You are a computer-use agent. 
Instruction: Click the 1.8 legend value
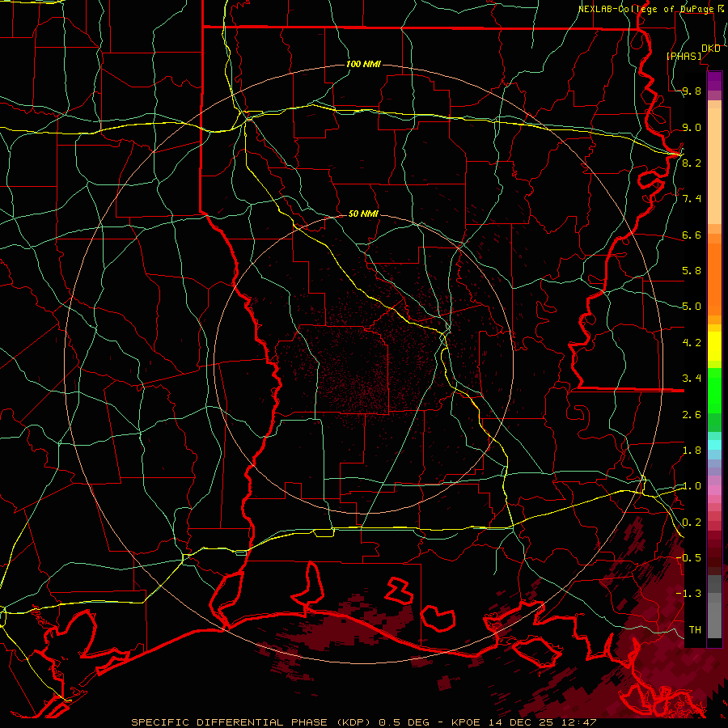click(692, 451)
